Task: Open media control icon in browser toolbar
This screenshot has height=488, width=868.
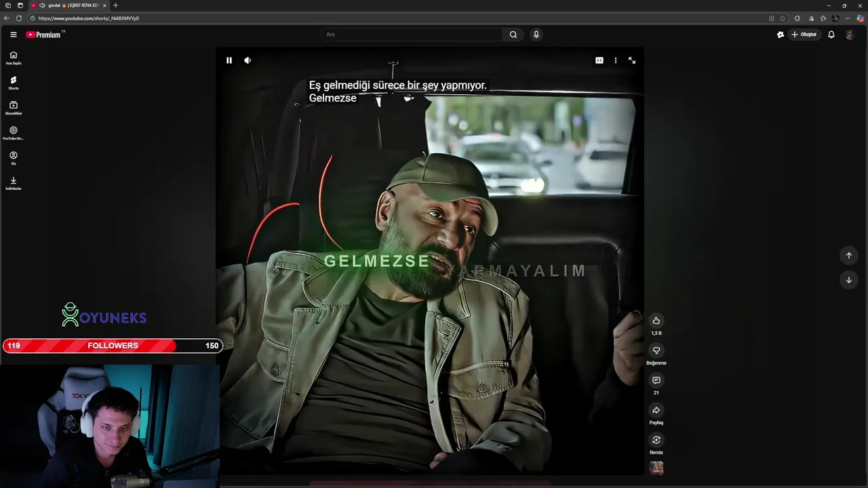Action: click(811, 18)
